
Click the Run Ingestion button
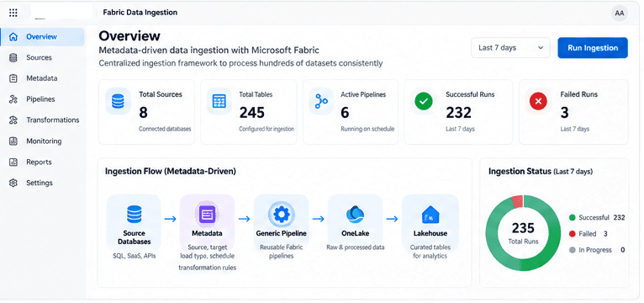click(593, 48)
